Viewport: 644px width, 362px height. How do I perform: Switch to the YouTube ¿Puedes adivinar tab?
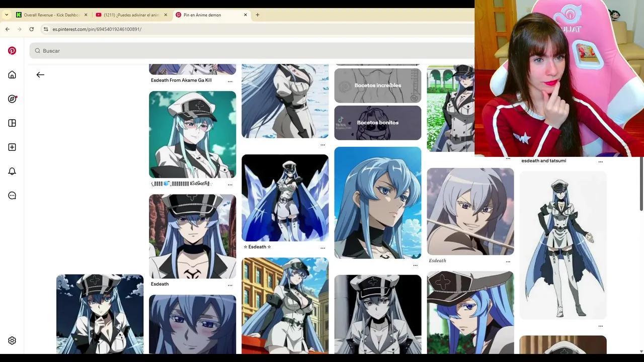131,15
